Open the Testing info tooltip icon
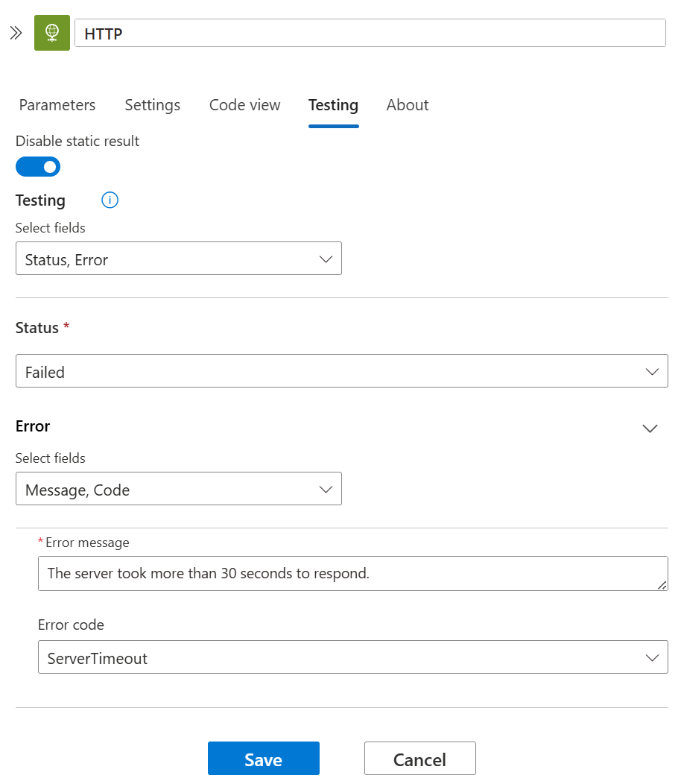The image size is (678, 784). point(110,200)
